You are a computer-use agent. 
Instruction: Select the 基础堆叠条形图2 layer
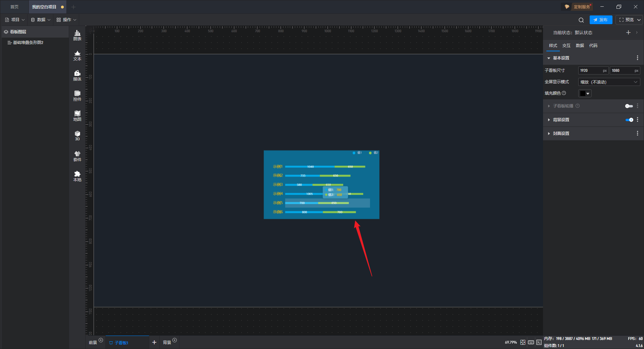35,43
